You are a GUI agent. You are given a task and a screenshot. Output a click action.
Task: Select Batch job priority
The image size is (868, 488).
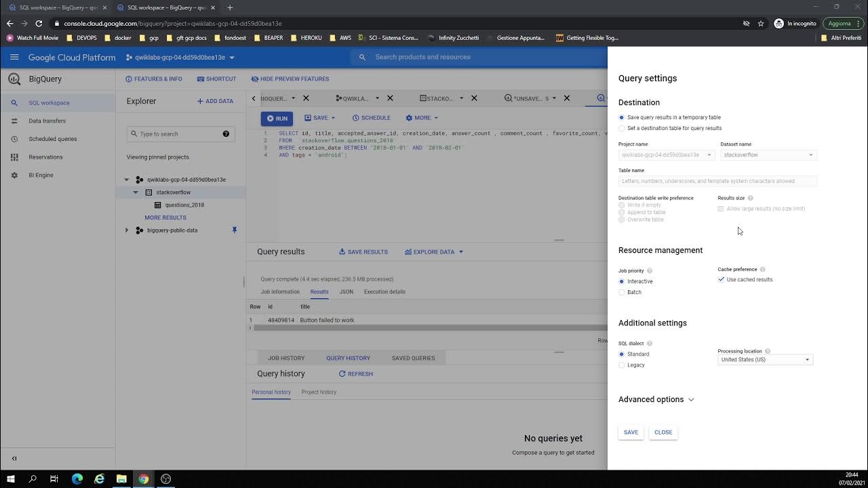[622, 292]
